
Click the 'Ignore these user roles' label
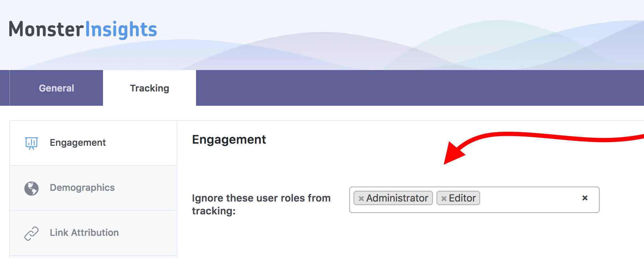[x=261, y=204]
